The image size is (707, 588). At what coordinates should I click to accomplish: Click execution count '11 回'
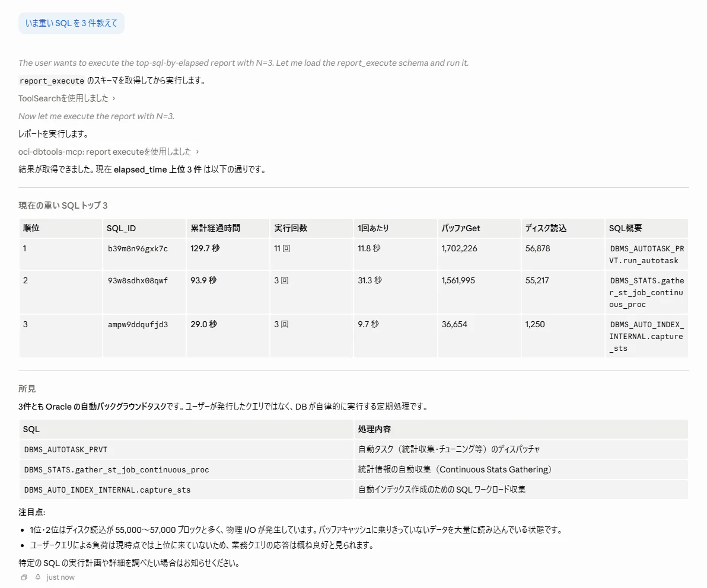tap(282, 248)
